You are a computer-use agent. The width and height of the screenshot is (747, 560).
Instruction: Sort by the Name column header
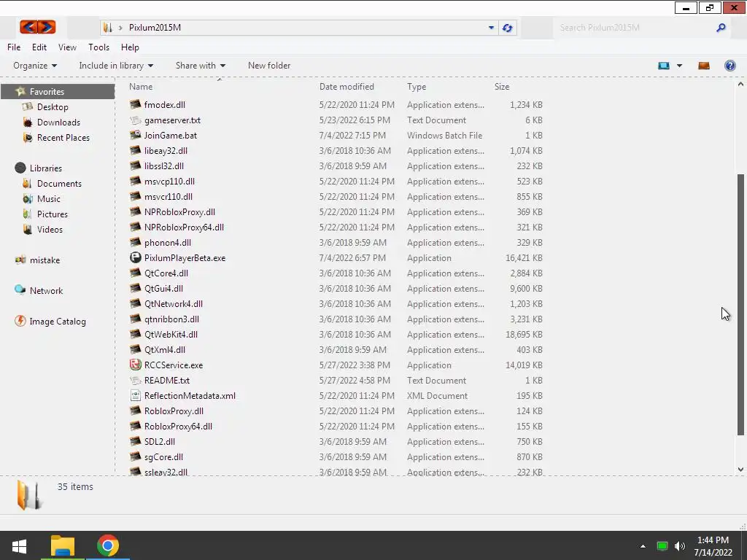pos(141,87)
